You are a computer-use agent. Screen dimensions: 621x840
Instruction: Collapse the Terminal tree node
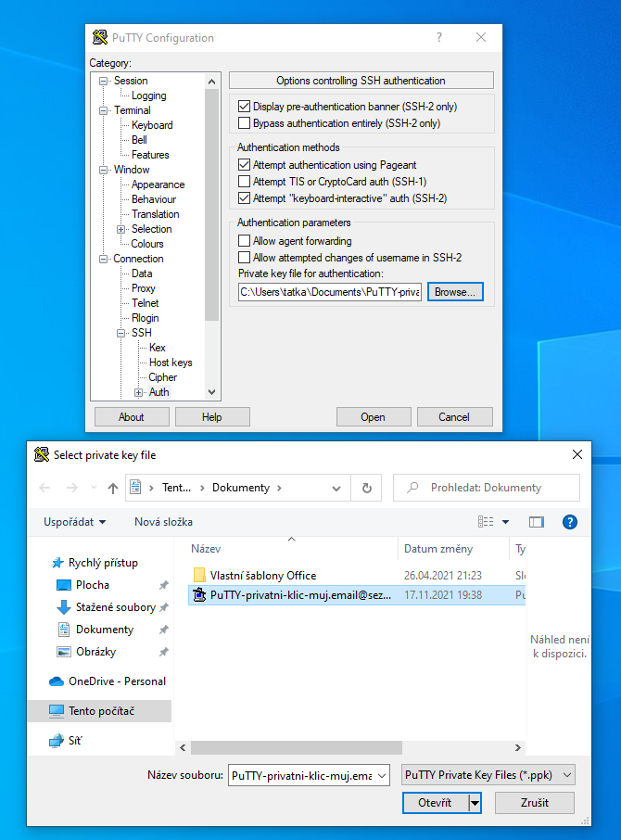point(103,110)
